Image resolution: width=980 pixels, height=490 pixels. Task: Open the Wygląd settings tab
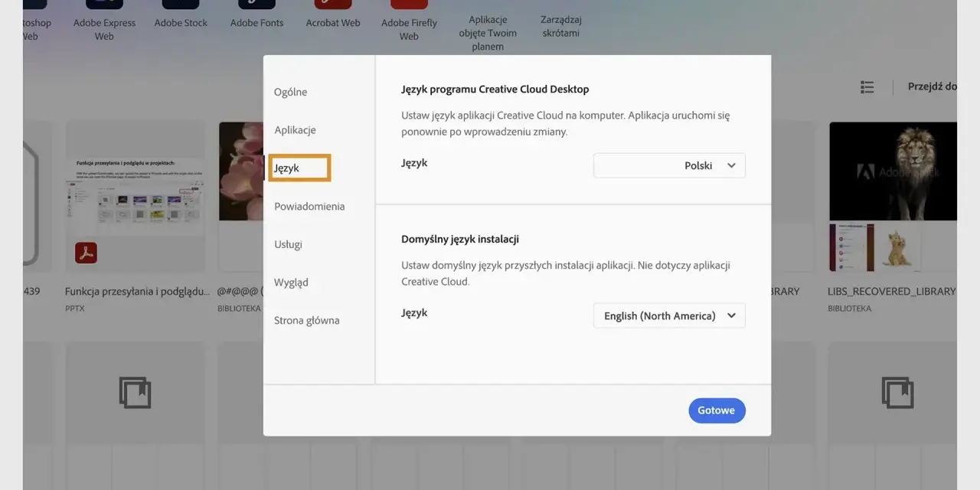click(x=291, y=283)
